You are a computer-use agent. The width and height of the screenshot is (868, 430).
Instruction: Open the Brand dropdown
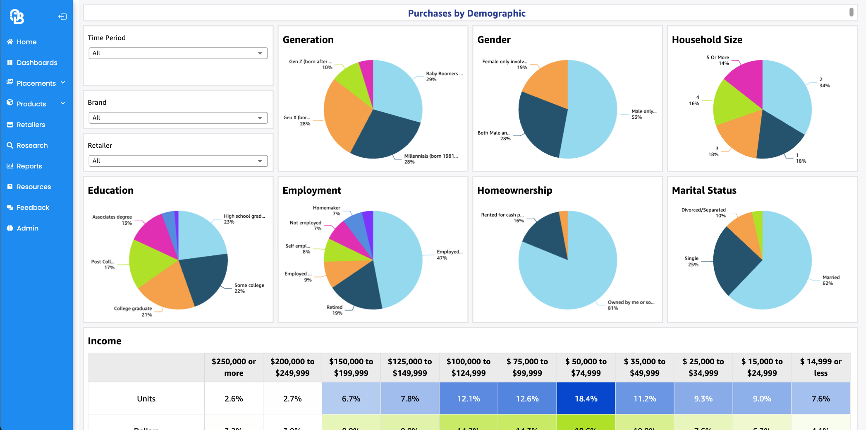click(x=178, y=118)
